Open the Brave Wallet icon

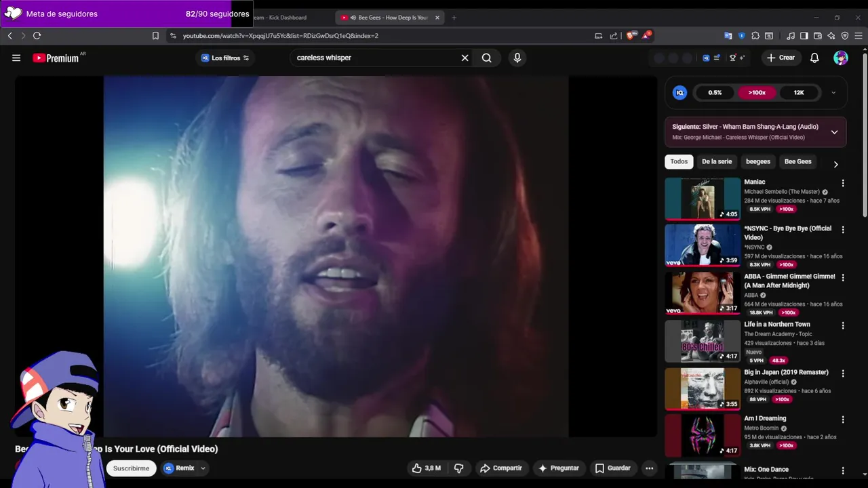[817, 36]
